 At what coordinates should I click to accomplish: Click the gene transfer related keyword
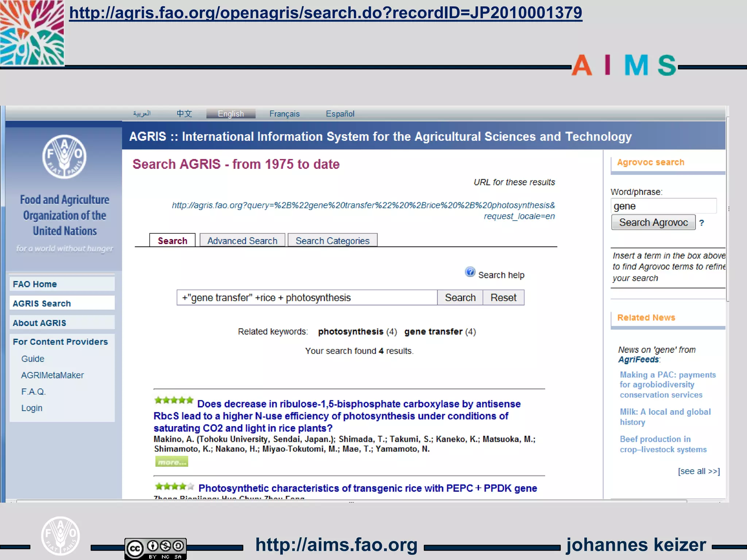pyautogui.click(x=433, y=331)
